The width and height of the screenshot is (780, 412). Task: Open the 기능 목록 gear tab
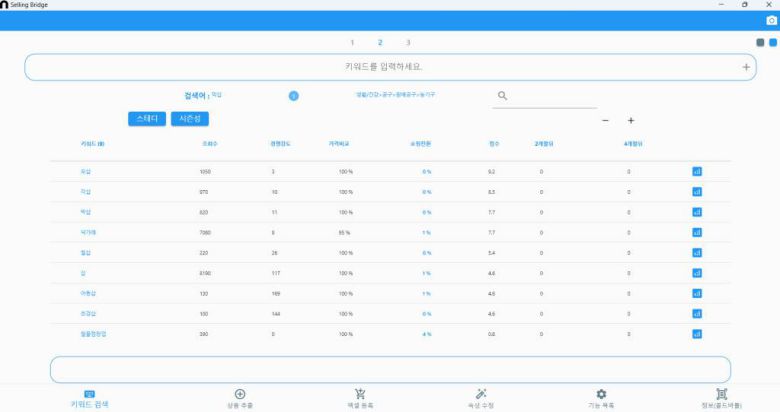[x=601, y=400]
